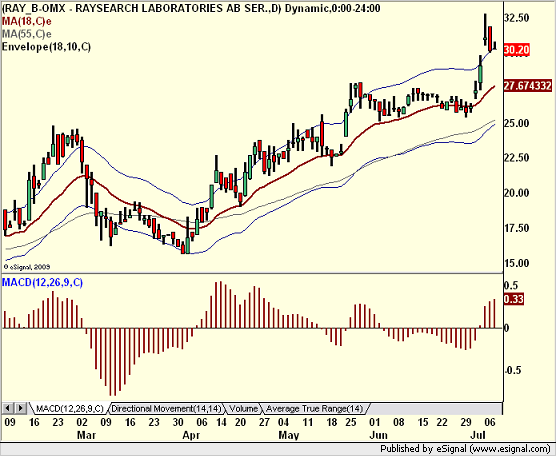Open the Volume indicator tab

point(243,408)
